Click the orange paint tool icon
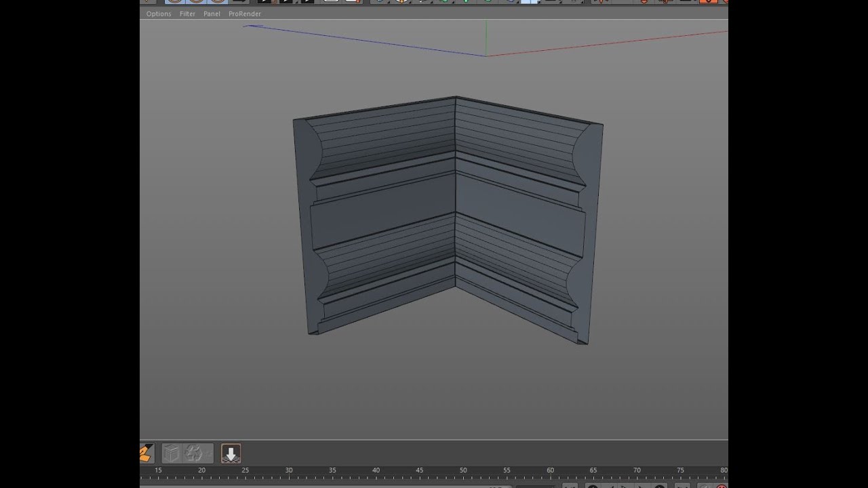Image resolution: width=868 pixels, height=488 pixels. pyautogui.click(x=146, y=453)
